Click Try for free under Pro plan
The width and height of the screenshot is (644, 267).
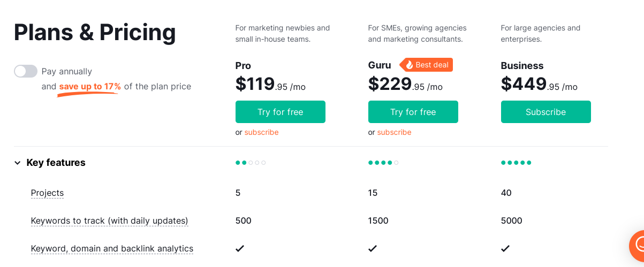280,112
